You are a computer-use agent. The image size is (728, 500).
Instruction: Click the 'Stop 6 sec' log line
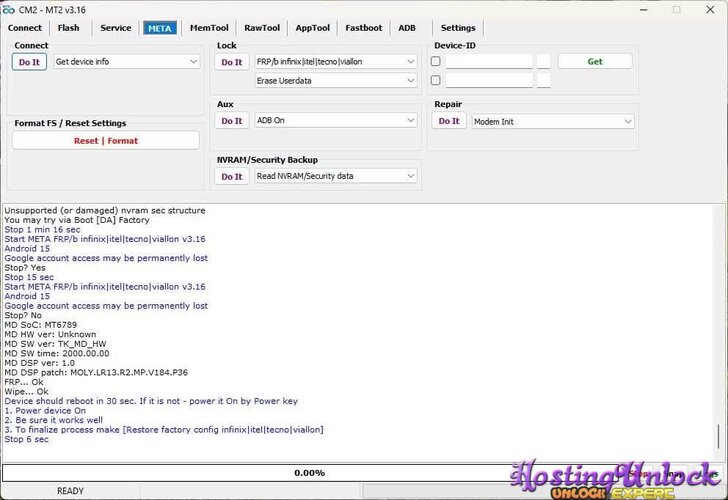pyautogui.click(x=26, y=439)
